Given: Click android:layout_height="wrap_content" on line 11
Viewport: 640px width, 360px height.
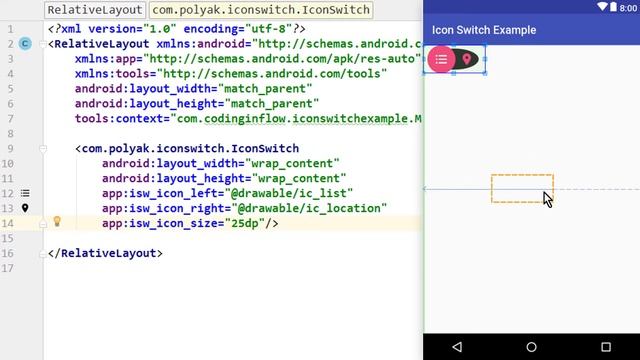Looking at the screenshot, I should point(224,178).
